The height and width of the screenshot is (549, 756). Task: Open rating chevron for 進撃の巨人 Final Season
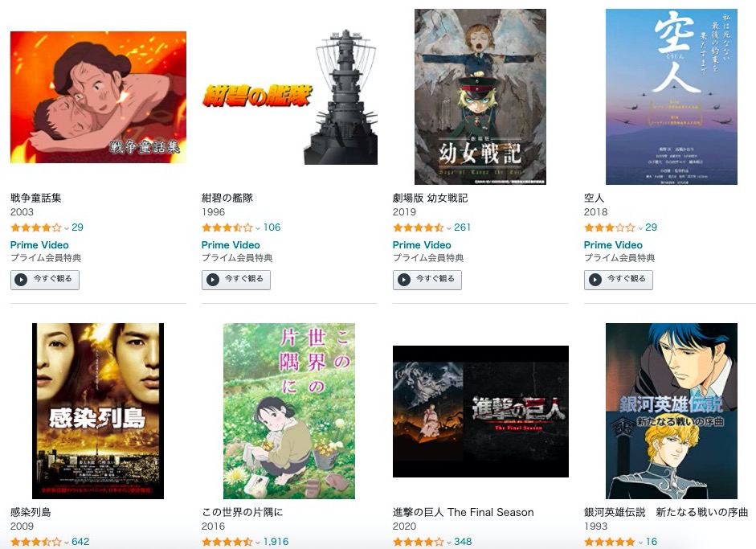(x=449, y=543)
